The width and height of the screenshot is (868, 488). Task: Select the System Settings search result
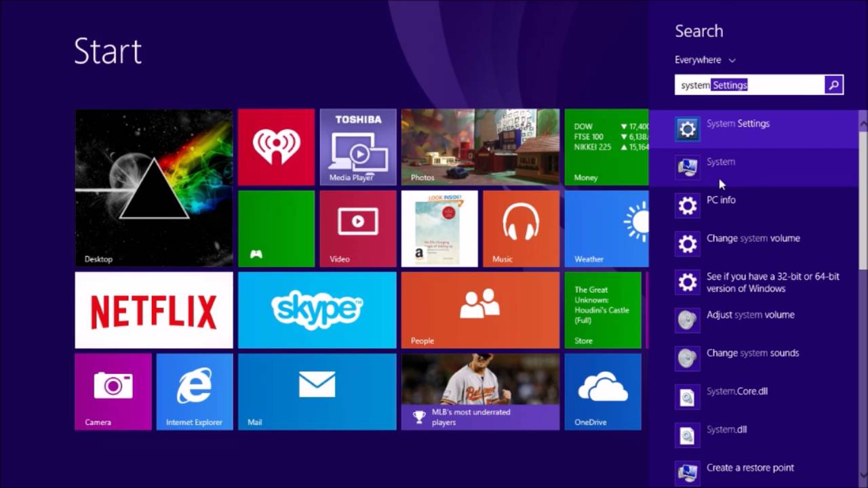(x=754, y=129)
